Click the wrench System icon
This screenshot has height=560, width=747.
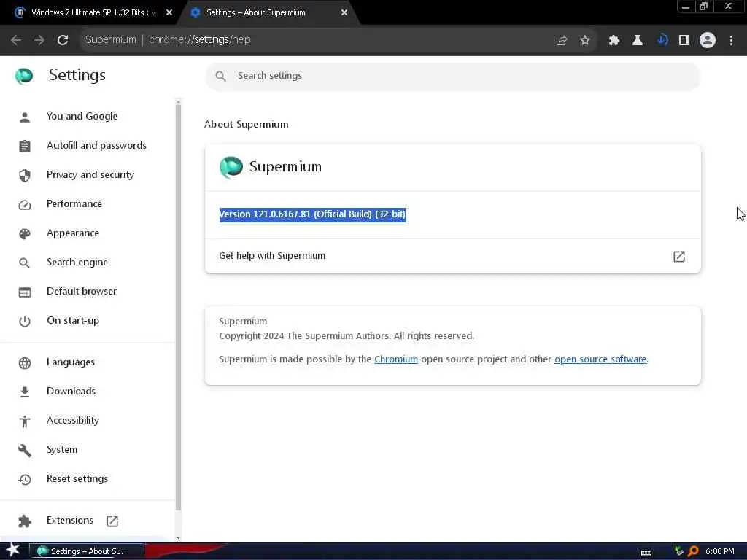(x=25, y=450)
